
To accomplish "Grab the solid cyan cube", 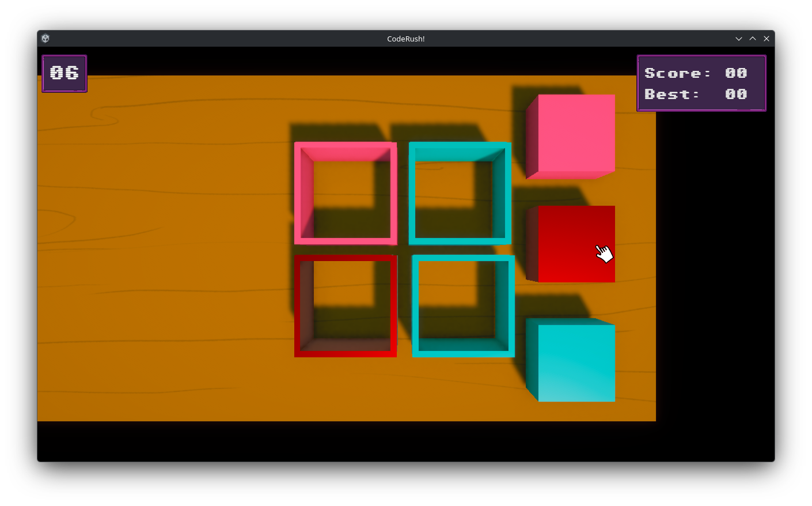I will pyautogui.click(x=571, y=360).
